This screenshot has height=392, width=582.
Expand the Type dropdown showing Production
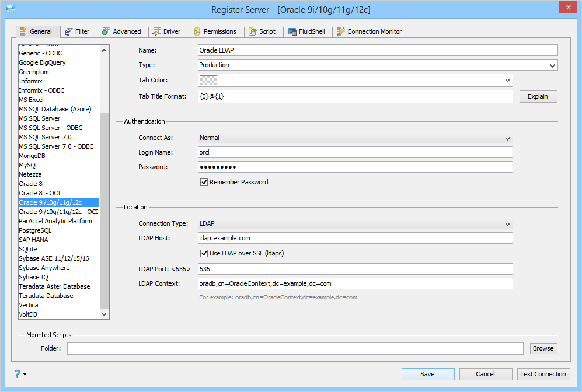pyautogui.click(x=378, y=65)
